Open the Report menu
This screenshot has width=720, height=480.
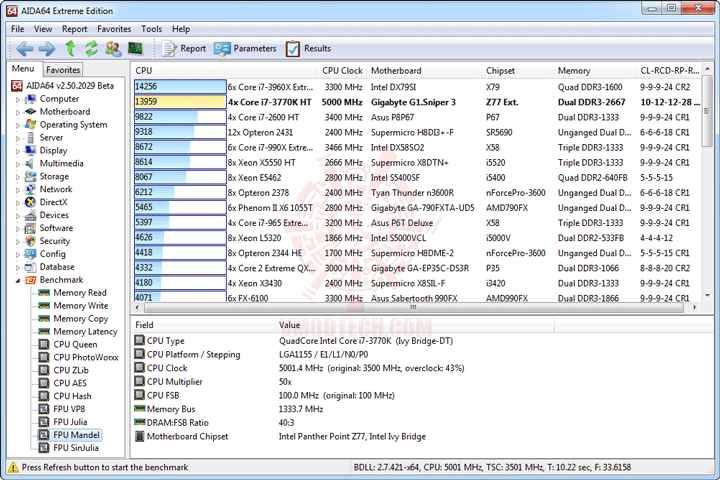coord(74,29)
